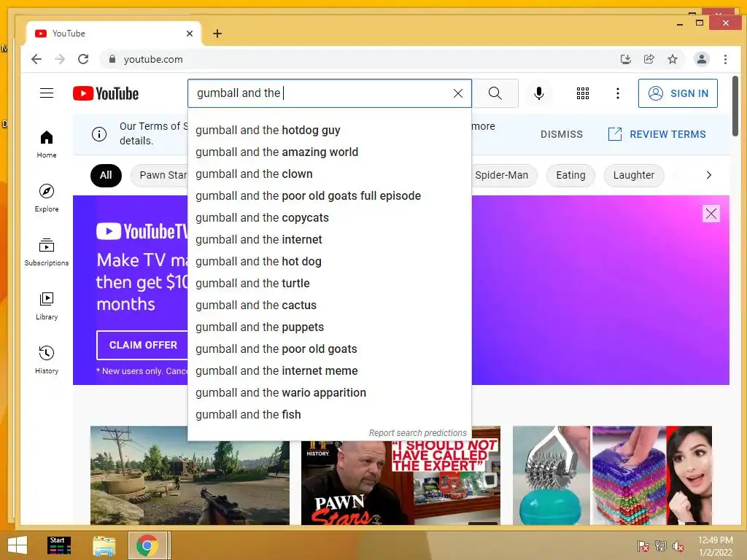This screenshot has width=747, height=560.
Task: Open a new browser tab
Action: click(x=217, y=34)
